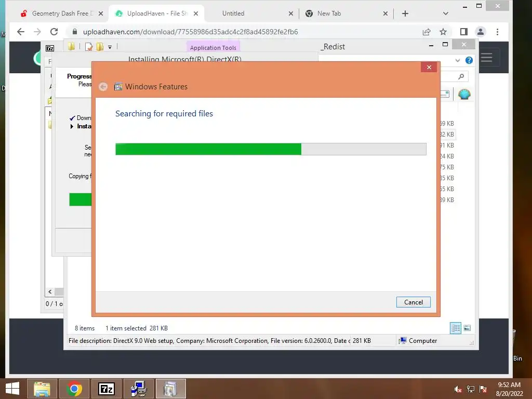Screen dimensions: 532x399
Task: Click the site lock icon in address bar
Action: pyautogui.click(x=75, y=32)
